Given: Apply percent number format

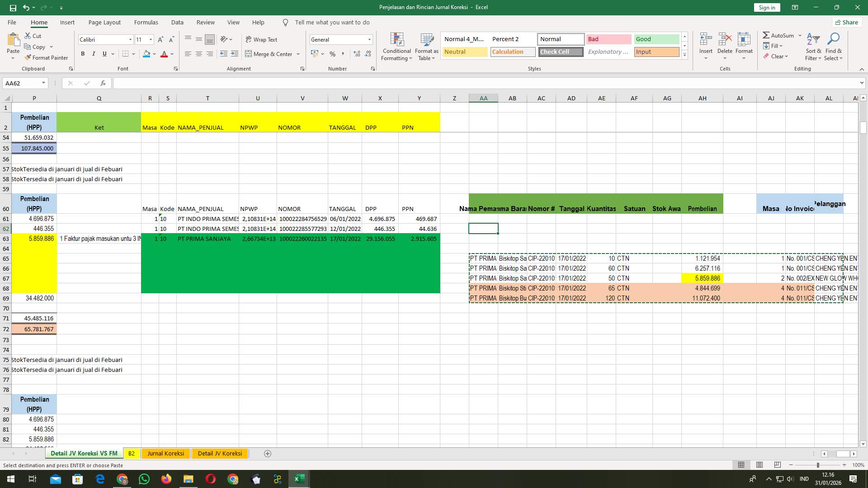Looking at the screenshot, I should coord(332,54).
